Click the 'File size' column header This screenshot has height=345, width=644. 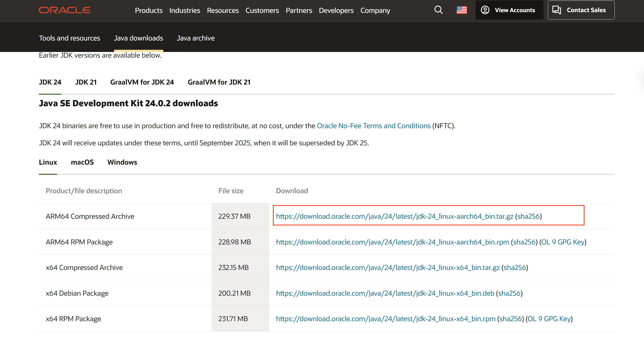pyautogui.click(x=231, y=191)
